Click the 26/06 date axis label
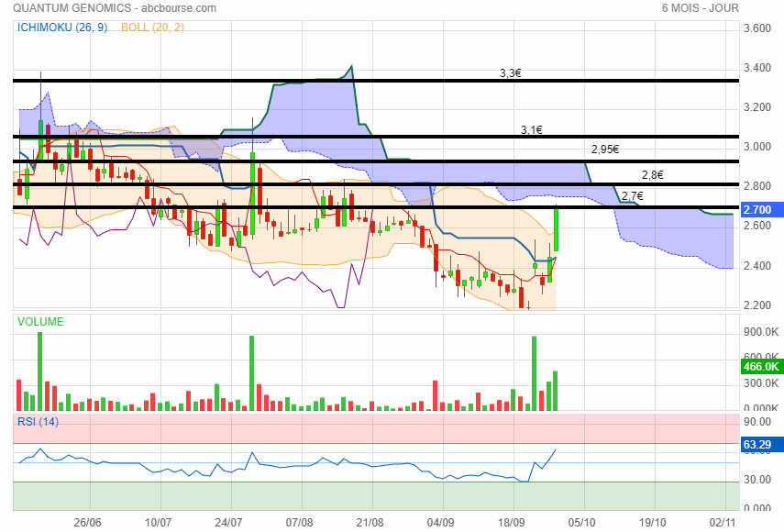This screenshot has width=784, height=532. click(87, 523)
